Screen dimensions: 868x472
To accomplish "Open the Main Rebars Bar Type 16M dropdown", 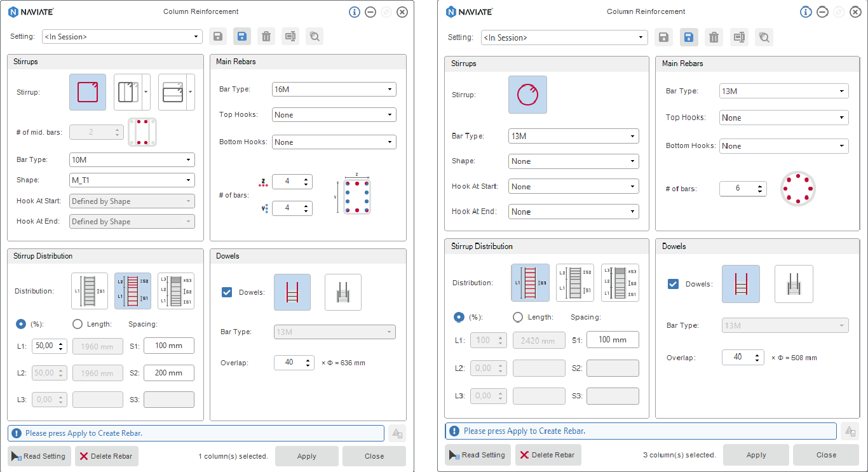I will pos(334,90).
